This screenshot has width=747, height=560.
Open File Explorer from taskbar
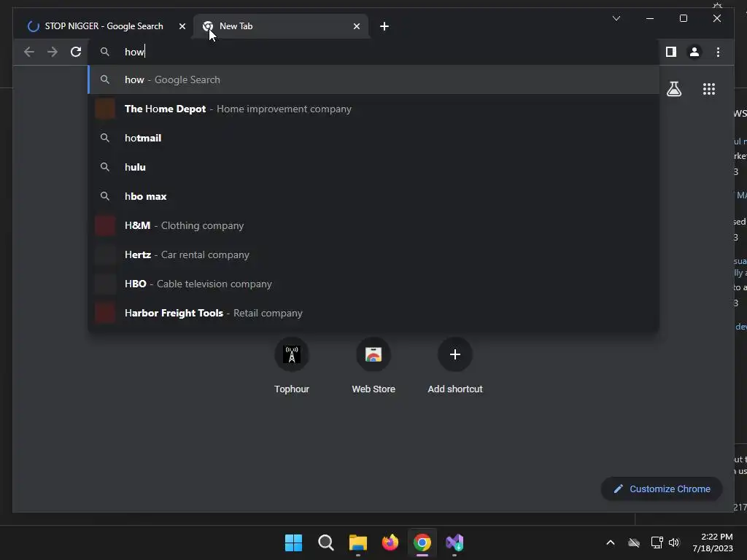click(357, 542)
